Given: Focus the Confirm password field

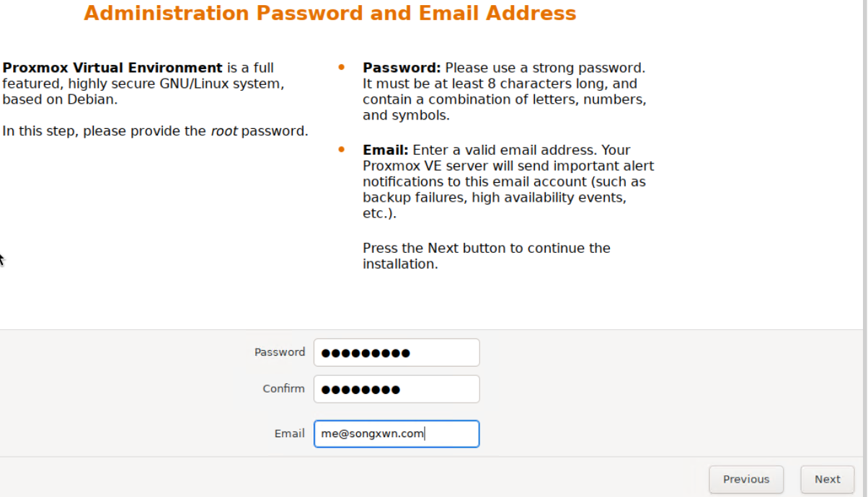Looking at the screenshot, I should (397, 389).
